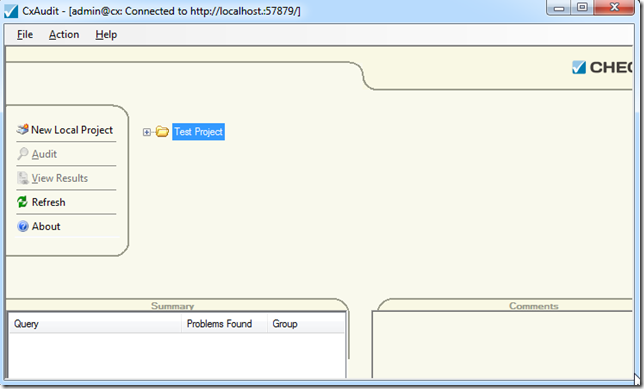Click the Checkmarx logo checkbox icon
The width and height of the screenshot is (644, 389).
coord(579,67)
